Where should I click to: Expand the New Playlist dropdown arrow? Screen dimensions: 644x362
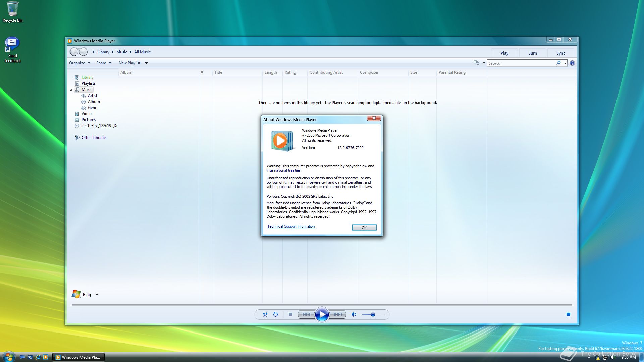[146, 63]
